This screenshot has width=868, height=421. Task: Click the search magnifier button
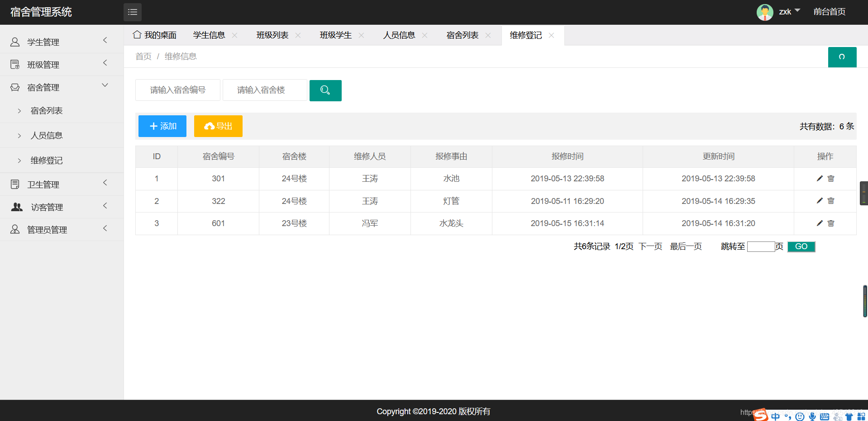tap(325, 90)
